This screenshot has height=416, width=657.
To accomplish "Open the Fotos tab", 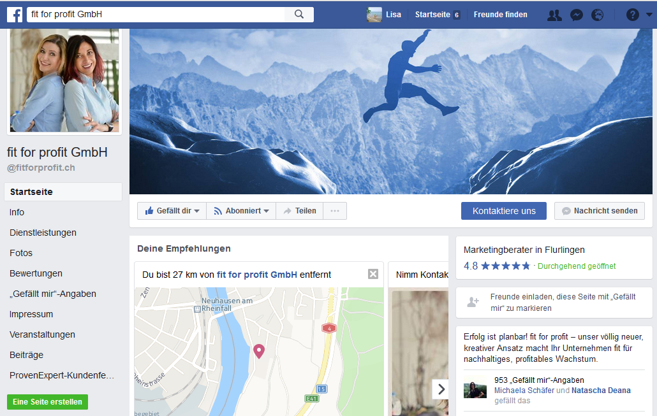I will point(21,253).
